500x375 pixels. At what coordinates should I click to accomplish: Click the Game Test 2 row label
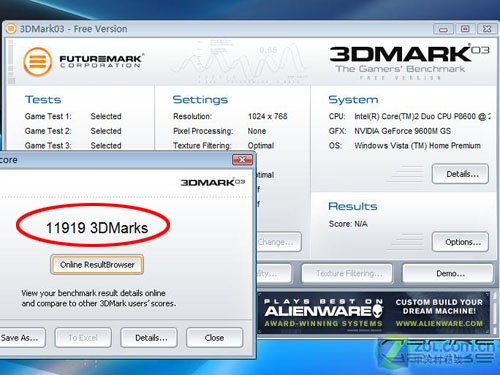click(48, 131)
